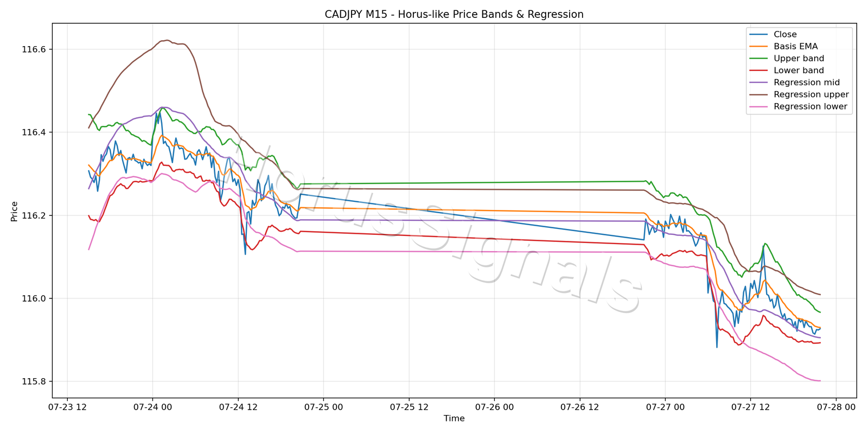Click the chart title 'CADJPY M15 - Horus-like Price Bands & Regression'
The width and height of the screenshot is (868, 434).
point(454,15)
